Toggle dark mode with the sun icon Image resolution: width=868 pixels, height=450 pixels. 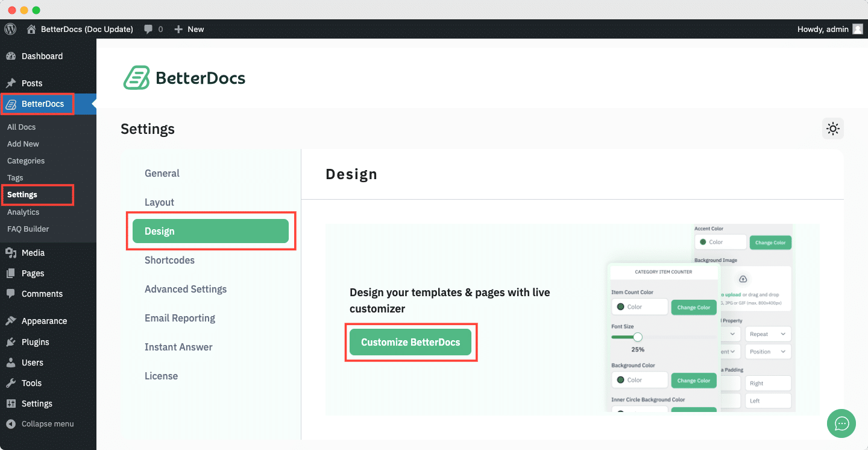tap(832, 128)
